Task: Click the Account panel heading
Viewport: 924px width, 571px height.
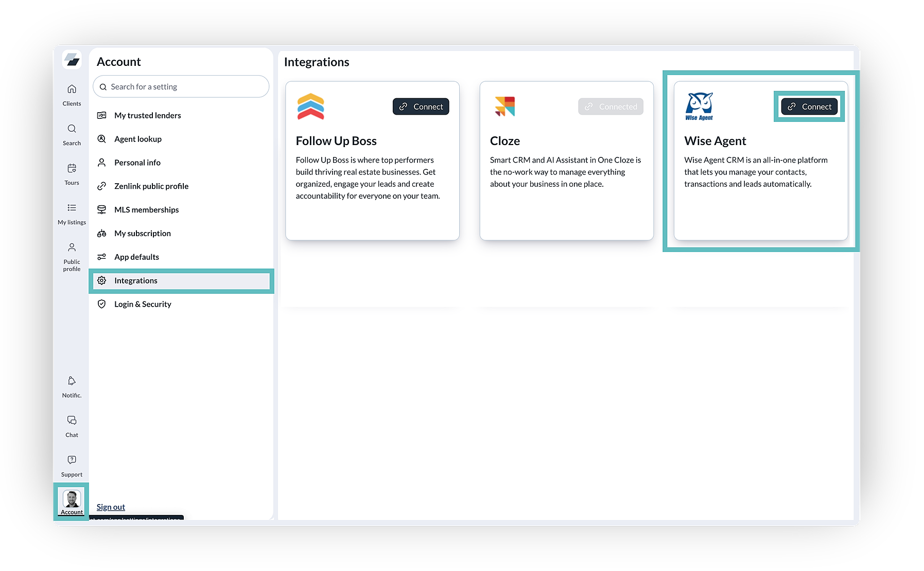Action: (x=119, y=62)
